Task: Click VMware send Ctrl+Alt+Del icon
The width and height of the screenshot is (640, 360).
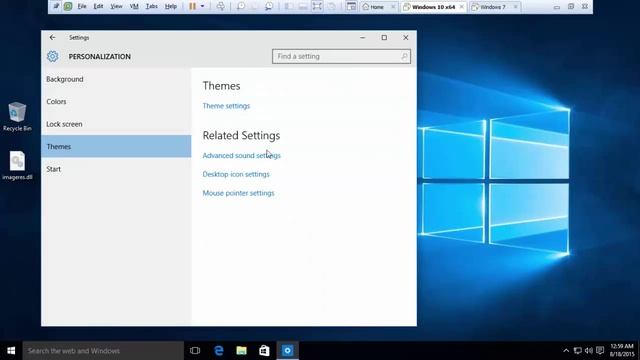Action: click(x=220, y=7)
